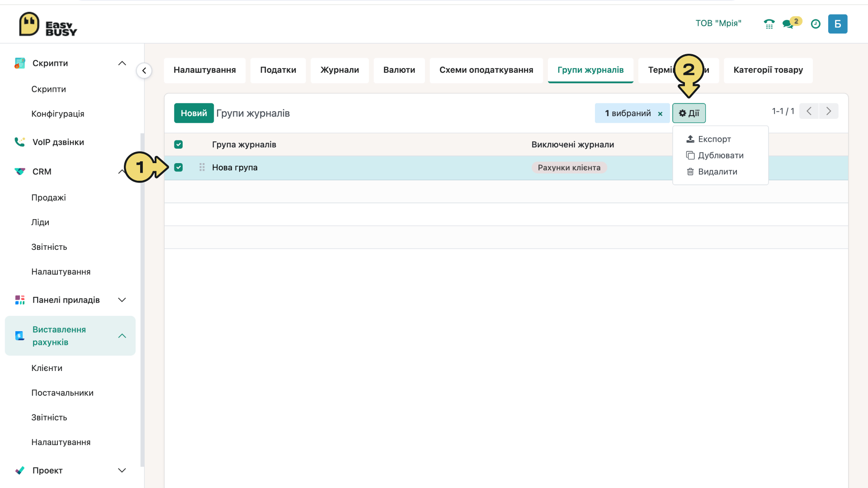Go to next page arrow in pager

tap(829, 111)
